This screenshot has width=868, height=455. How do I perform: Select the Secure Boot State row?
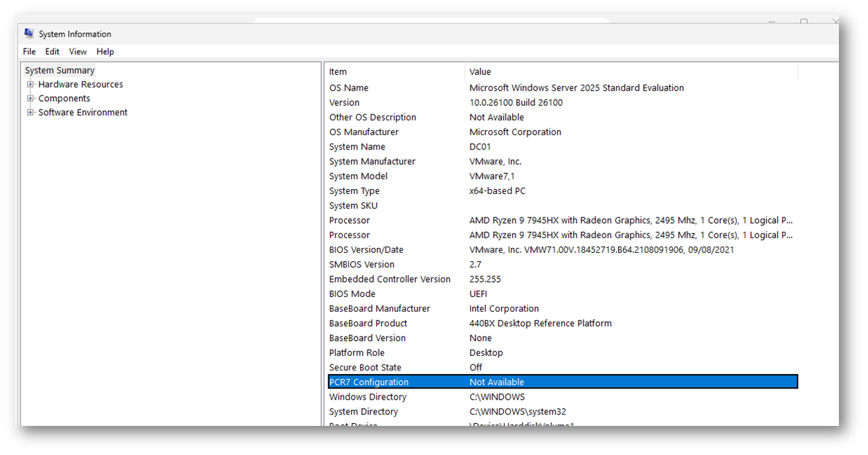(x=365, y=368)
